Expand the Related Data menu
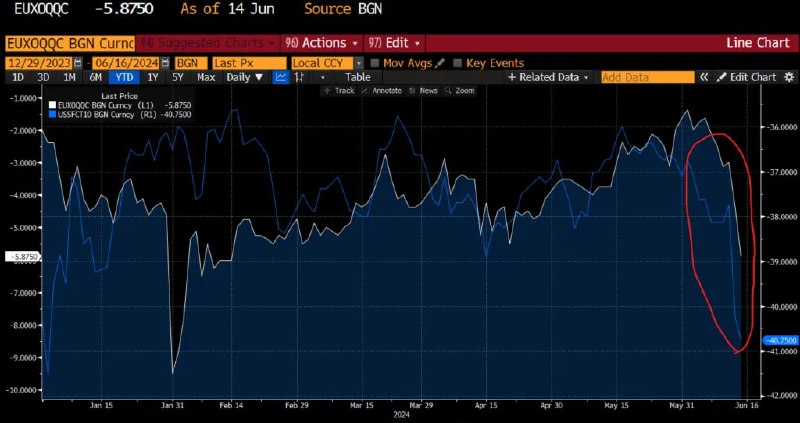The image size is (800, 423). pos(548,78)
